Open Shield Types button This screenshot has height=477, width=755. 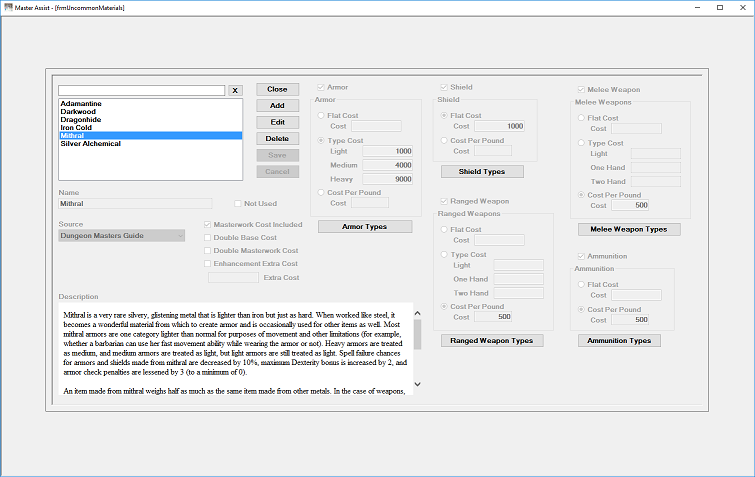[482, 171]
